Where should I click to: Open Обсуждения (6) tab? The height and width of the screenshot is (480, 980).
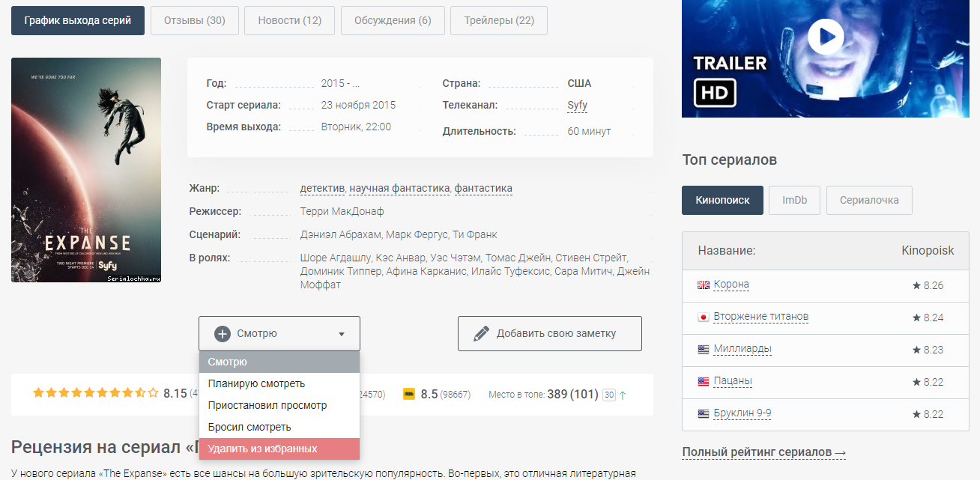[393, 20]
